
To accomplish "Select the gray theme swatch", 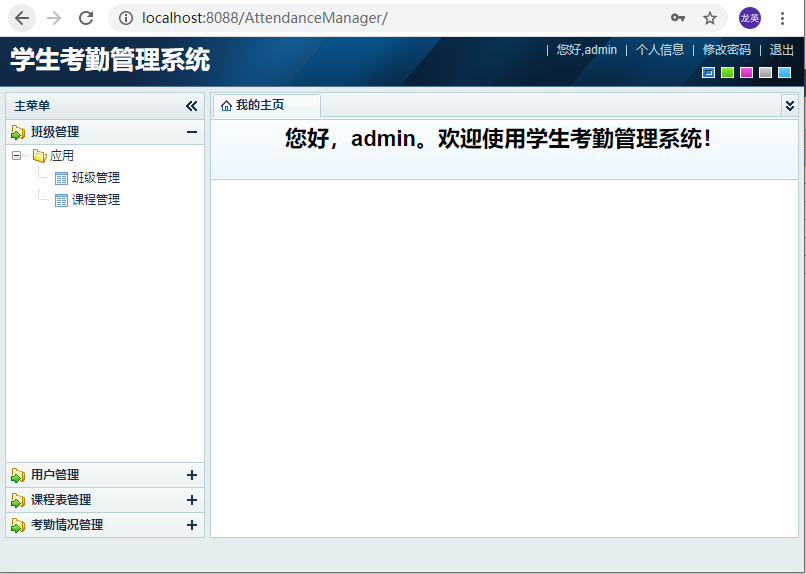I will tap(765, 72).
